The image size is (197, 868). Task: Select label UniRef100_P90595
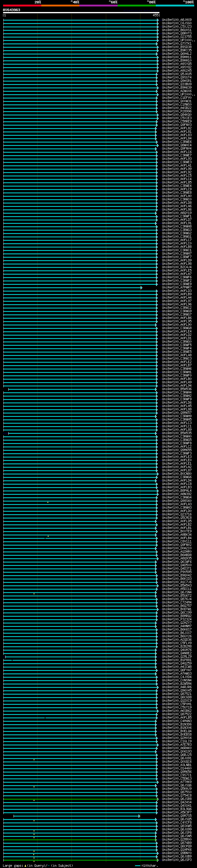point(177,571)
